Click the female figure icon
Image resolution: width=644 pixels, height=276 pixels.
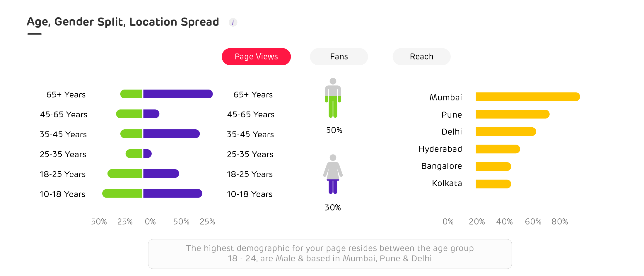pyautogui.click(x=333, y=174)
